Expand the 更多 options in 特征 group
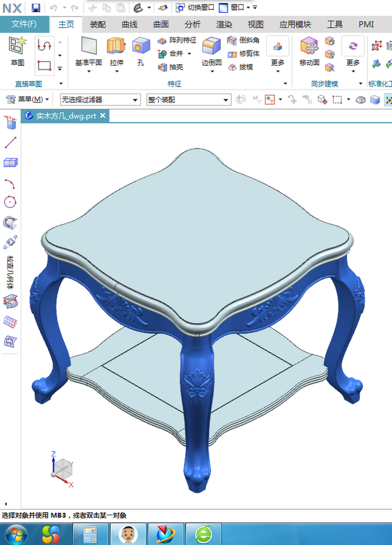This screenshot has width=392, height=545. pyautogui.click(x=278, y=52)
